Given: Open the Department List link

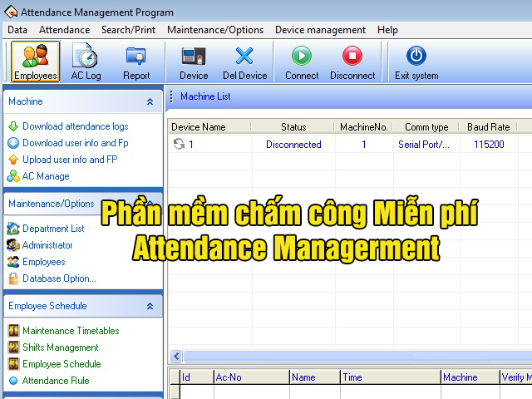Looking at the screenshot, I should tap(53, 229).
